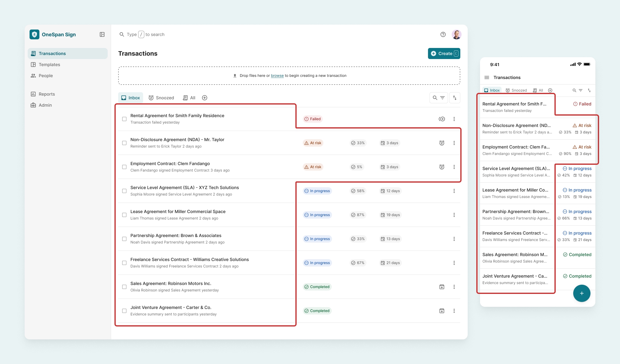Check the Joint Venture Agreement checkbox
The width and height of the screenshot is (620, 364).
click(x=124, y=311)
